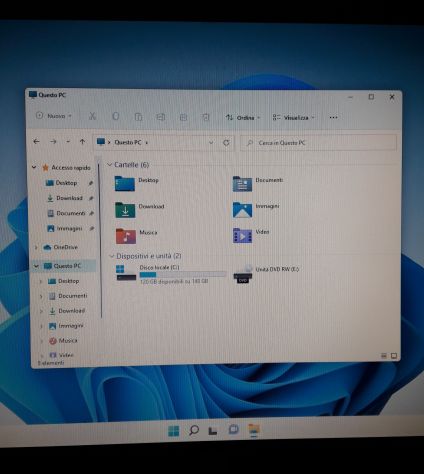424x474 pixels.
Task: Click the Cerca in Questo PC search field
Action: point(318,143)
